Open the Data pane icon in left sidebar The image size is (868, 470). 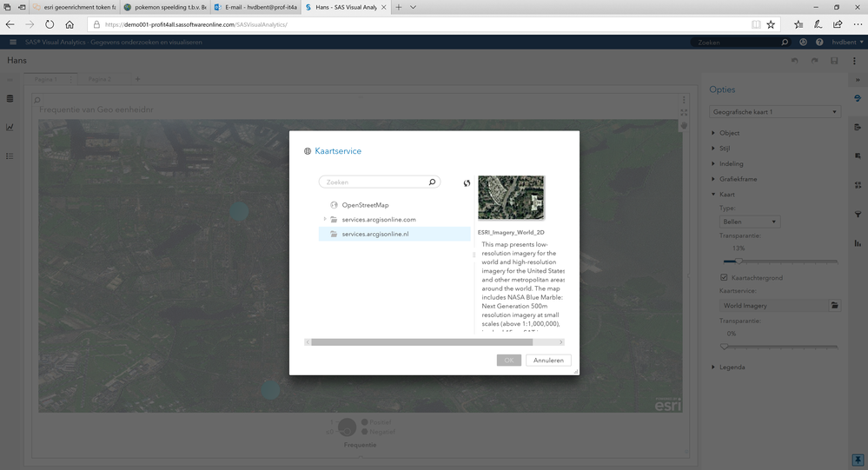point(10,98)
